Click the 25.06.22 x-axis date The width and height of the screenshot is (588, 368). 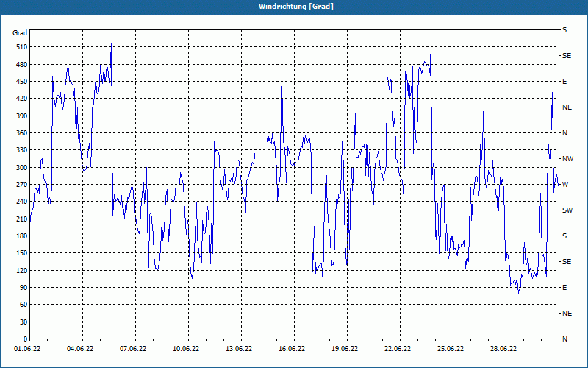tap(451, 349)
